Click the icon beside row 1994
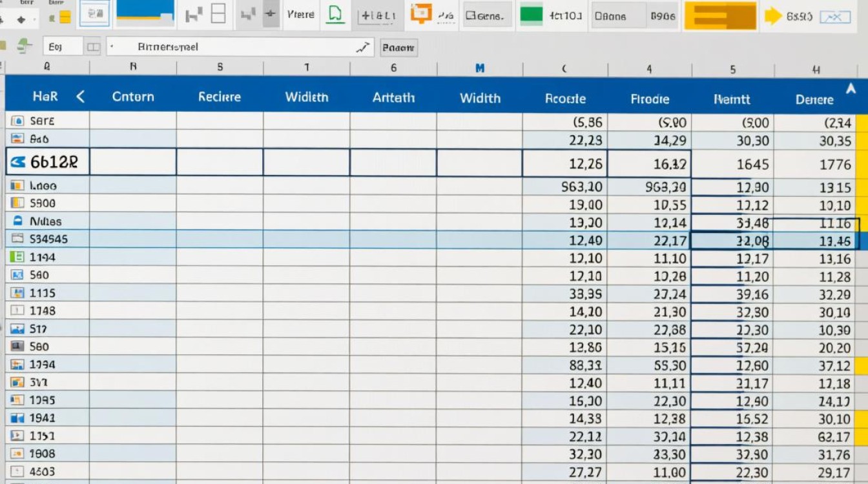 point(17,365)
